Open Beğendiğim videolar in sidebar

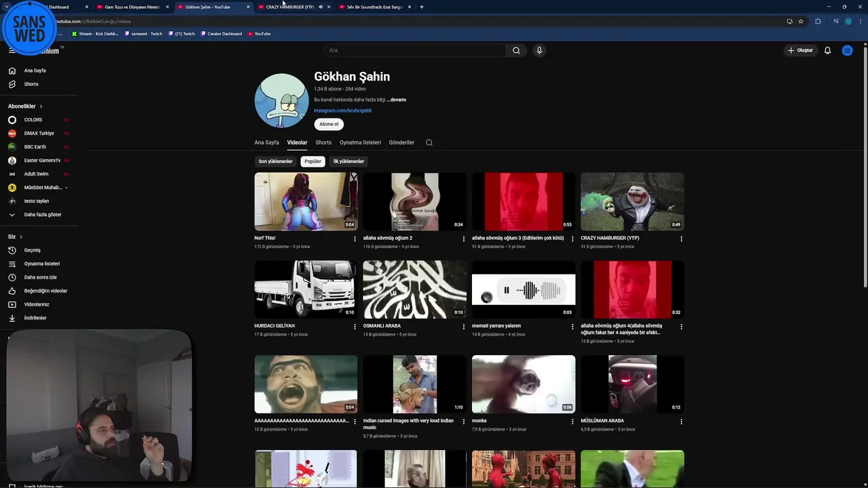pyautogui.click(x=39, y=291)
